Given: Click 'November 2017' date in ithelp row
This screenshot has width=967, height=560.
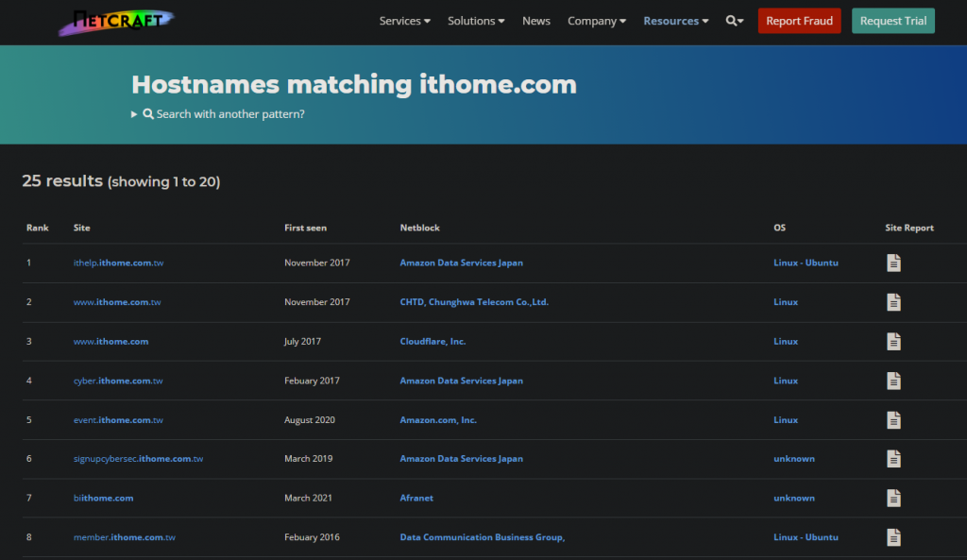Looking at the screenshot, I should 317,263.
